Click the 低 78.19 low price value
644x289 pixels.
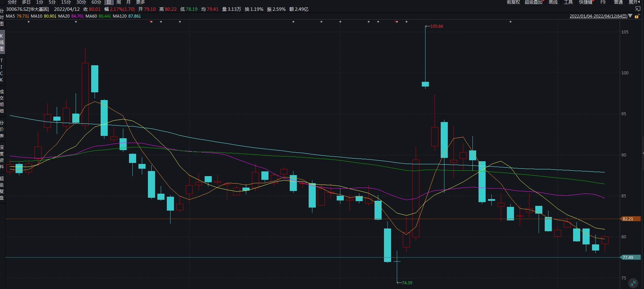[189, 9]
